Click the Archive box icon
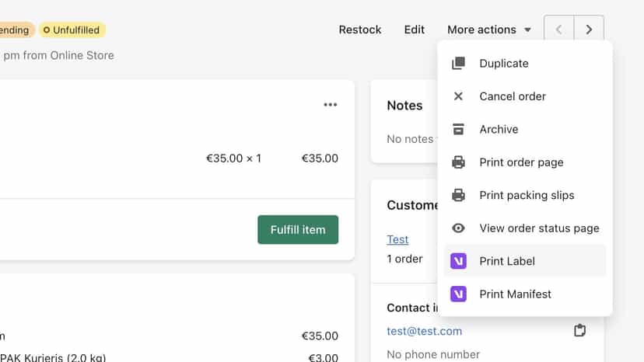The width and height of the screenshot is (644, 362). (x=458, y=129)
